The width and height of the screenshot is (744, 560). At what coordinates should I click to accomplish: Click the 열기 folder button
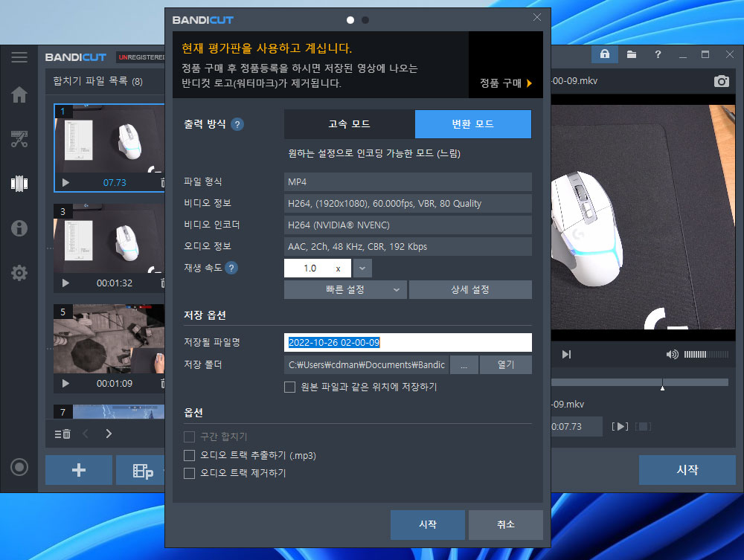506,365
